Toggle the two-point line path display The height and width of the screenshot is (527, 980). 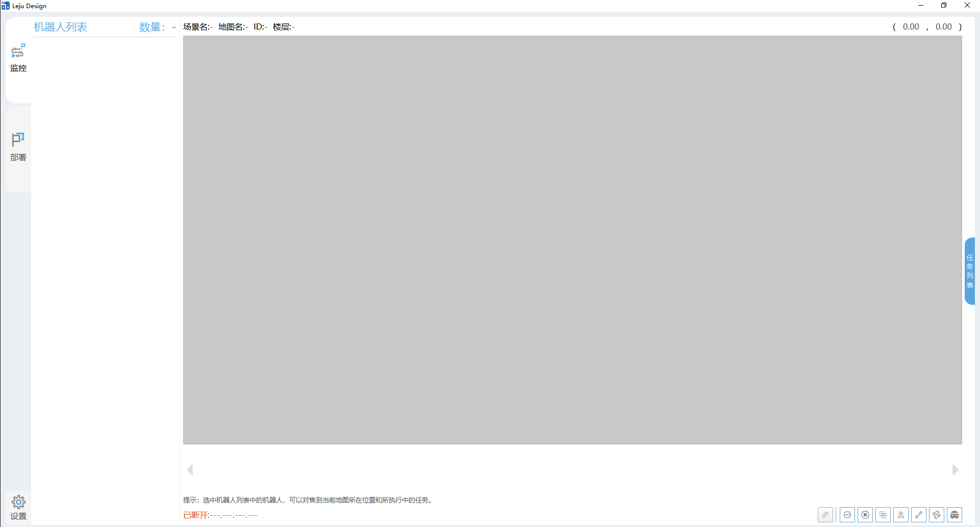click(x=919, y=515)
